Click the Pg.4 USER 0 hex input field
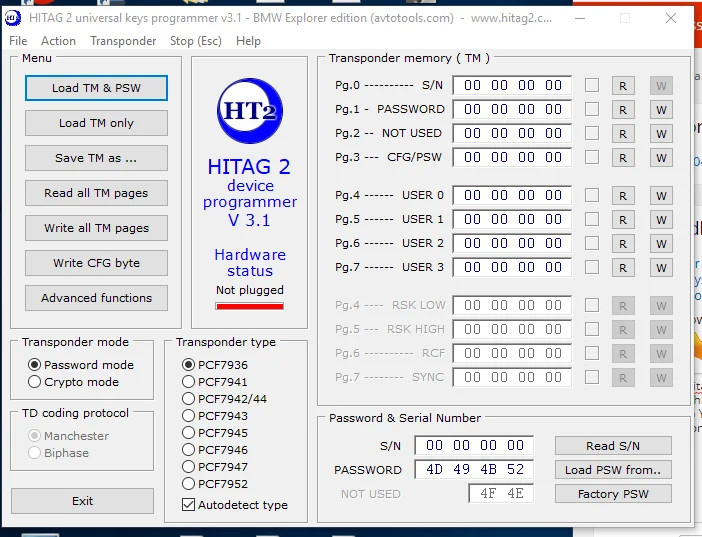 pos(512,195)
